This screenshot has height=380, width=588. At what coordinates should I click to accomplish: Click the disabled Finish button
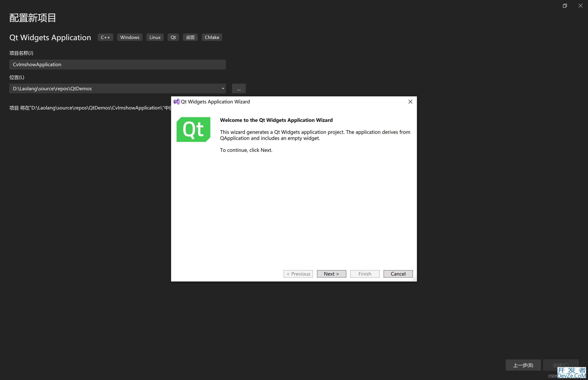click(x=365, y=274)
